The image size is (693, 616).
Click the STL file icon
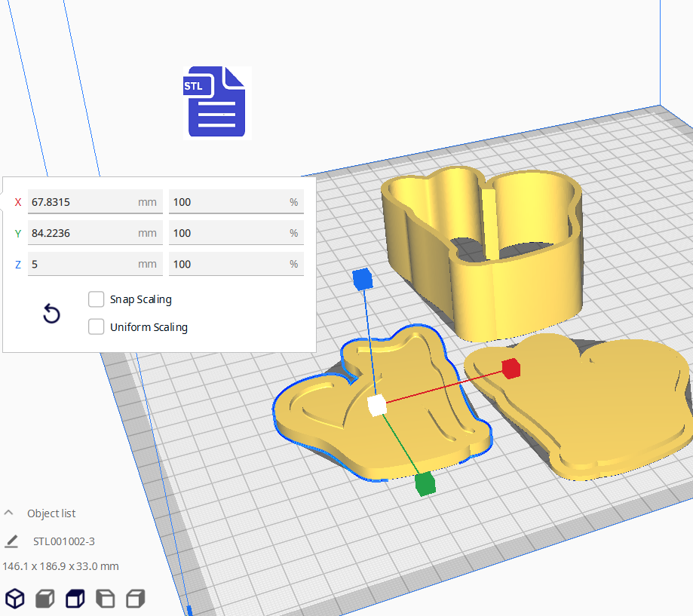[x=216, y=103]
